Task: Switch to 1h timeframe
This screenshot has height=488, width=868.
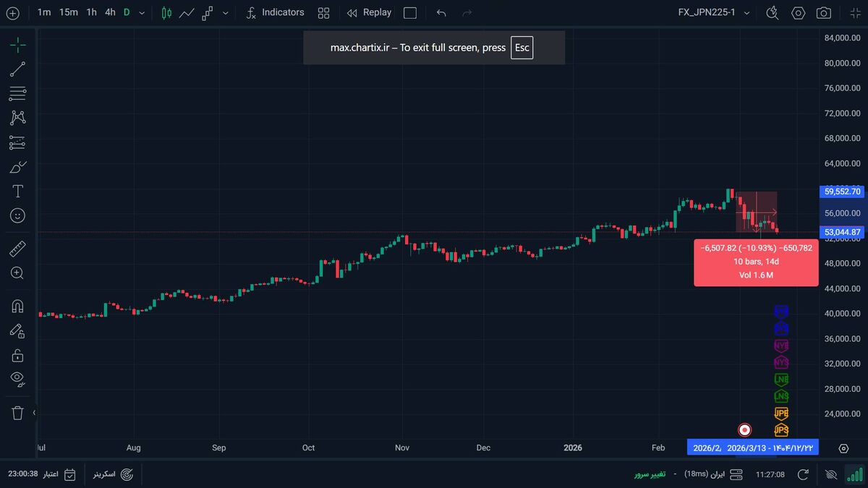Action: coord(91,12)
